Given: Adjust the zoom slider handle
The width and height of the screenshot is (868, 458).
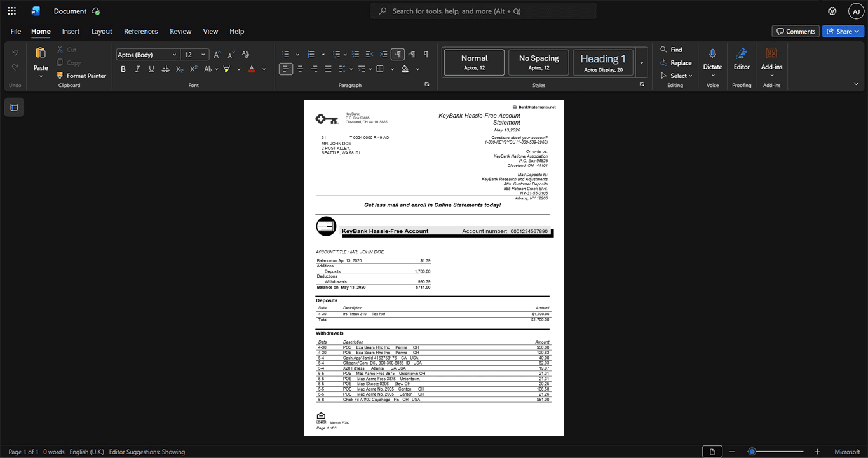Looking at the screenshot, I should point(752,452).
